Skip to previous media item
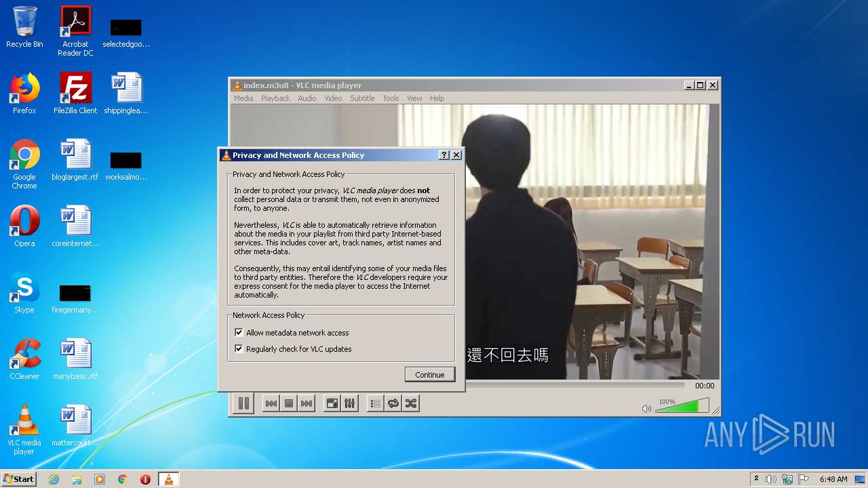 point(271,403)
